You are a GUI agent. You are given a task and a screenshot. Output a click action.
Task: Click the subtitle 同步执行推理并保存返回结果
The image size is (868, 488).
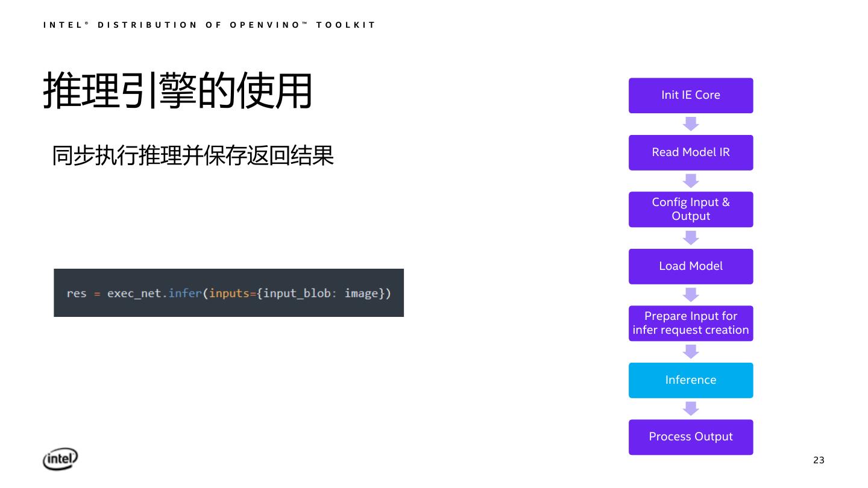click(193, 157)
